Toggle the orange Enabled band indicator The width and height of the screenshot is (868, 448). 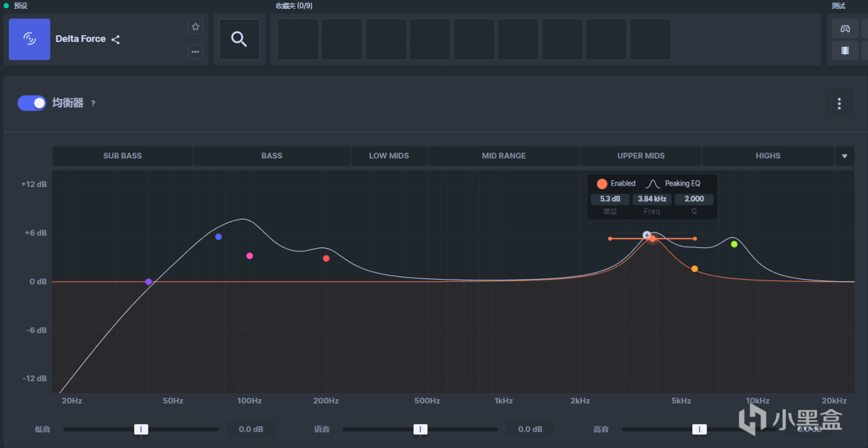pyautogui.click(x=601, y=184)
